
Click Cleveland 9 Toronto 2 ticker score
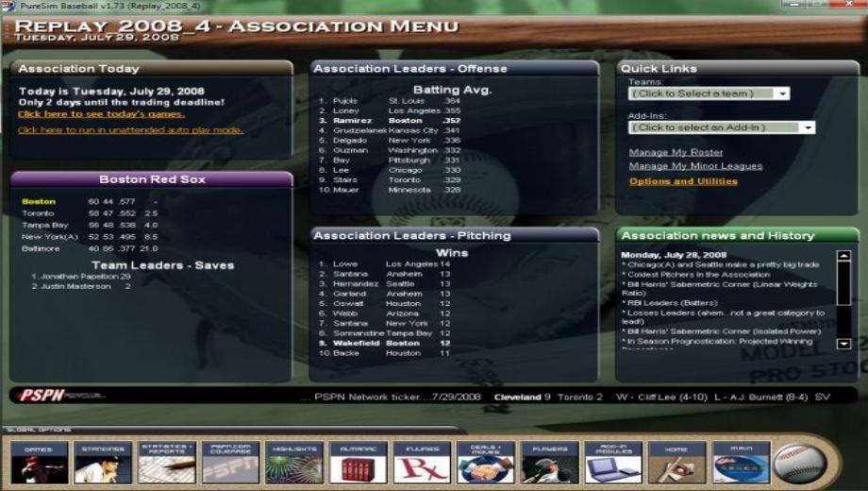(548, 397)
